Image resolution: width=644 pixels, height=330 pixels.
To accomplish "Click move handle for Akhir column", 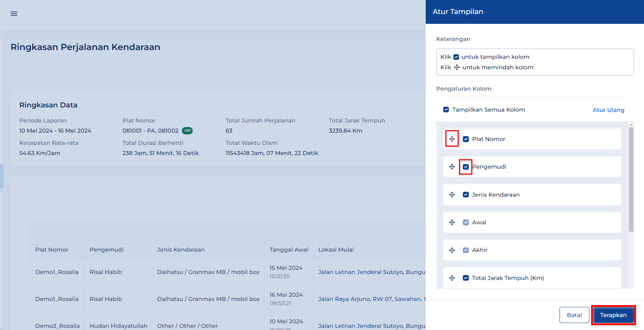I will tap(452, 250).
